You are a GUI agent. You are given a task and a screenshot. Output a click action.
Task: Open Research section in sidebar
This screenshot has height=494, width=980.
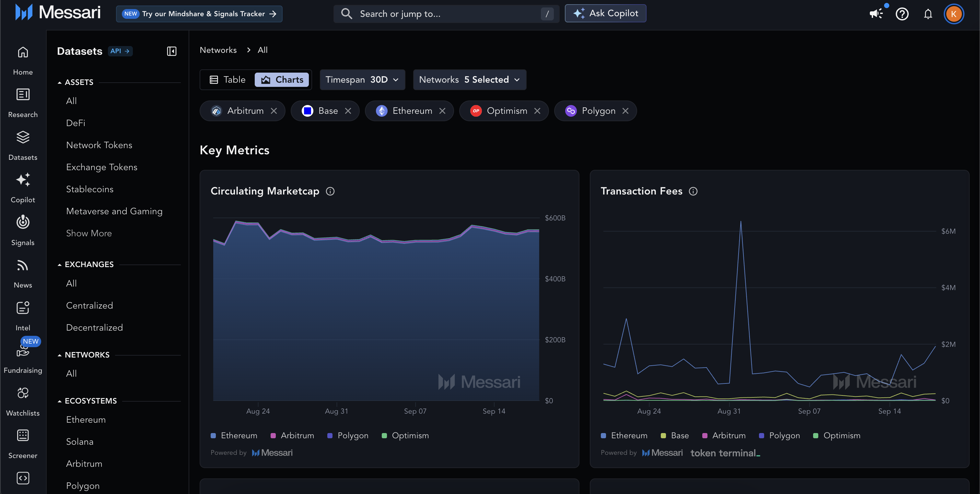[23, 103]
